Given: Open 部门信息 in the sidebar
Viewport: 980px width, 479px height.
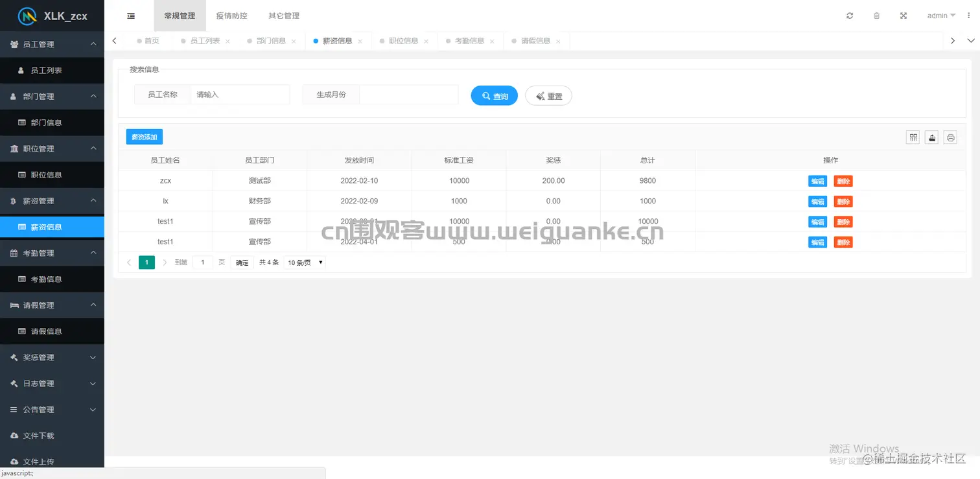Looking at the screenshot, I should click(52, 123).
